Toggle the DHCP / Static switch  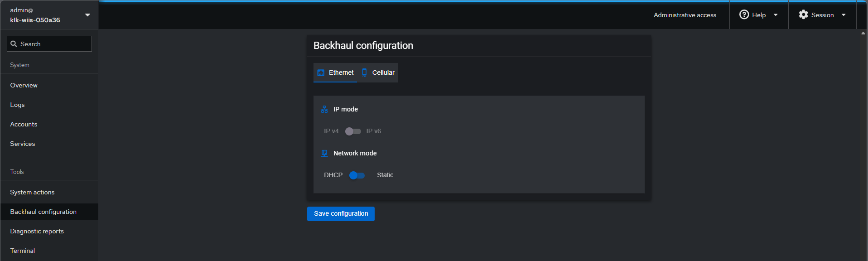pos(357,175)
